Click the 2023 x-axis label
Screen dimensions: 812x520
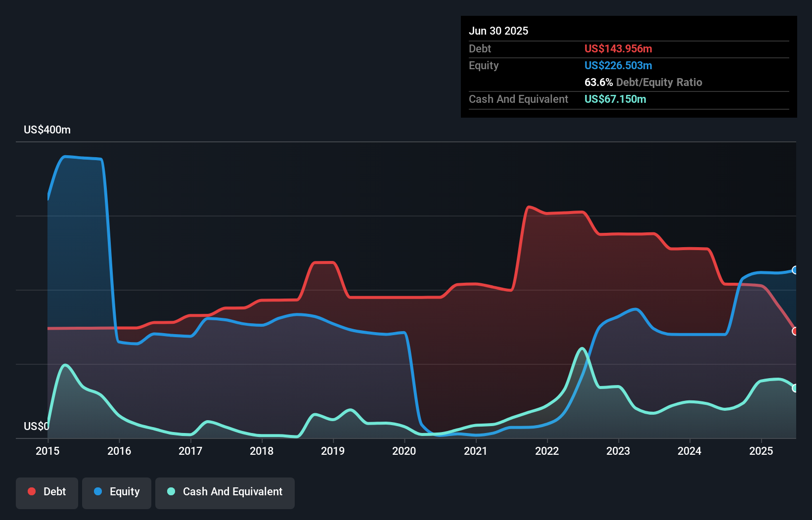[618, 451]
